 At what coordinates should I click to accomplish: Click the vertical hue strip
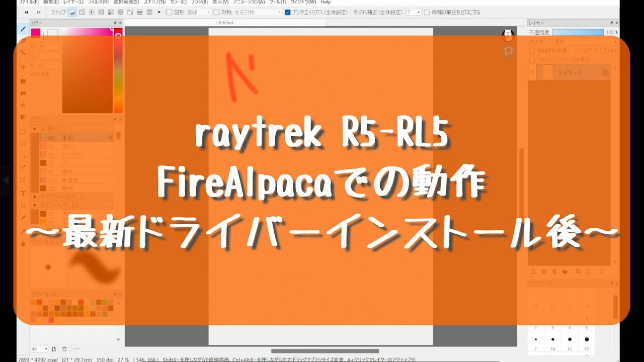[118, 70]
